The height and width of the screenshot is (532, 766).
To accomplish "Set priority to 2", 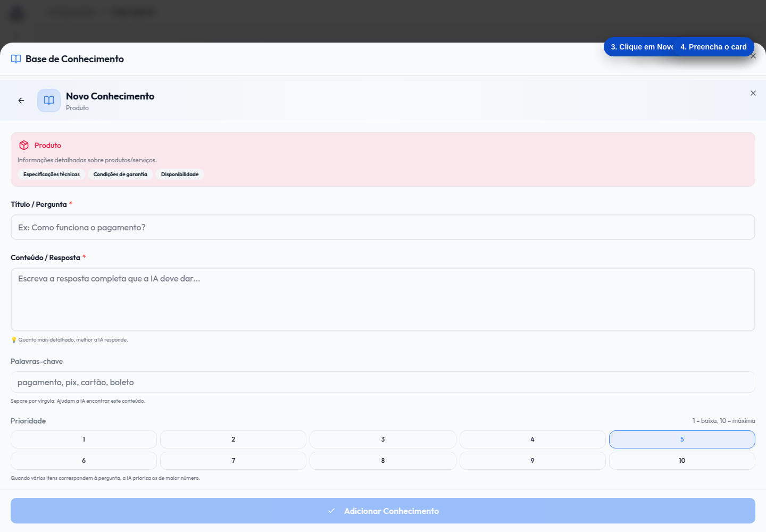I will tap(233, 439).
